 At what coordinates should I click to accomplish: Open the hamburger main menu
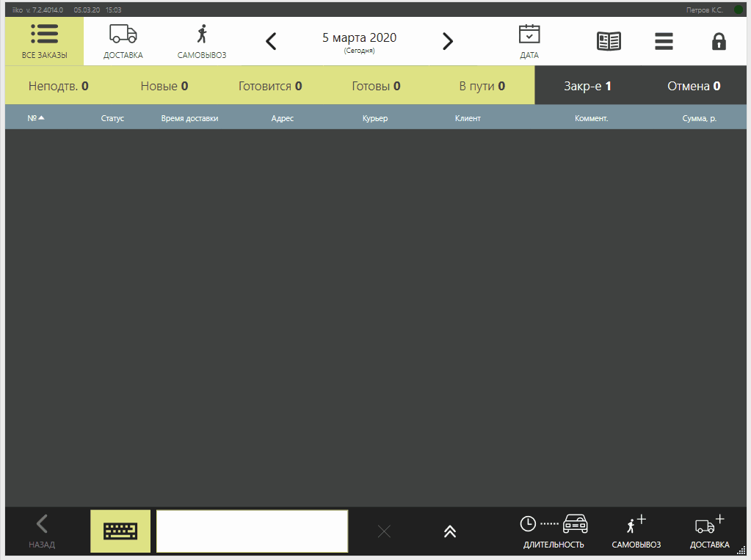tap(664, 41)
